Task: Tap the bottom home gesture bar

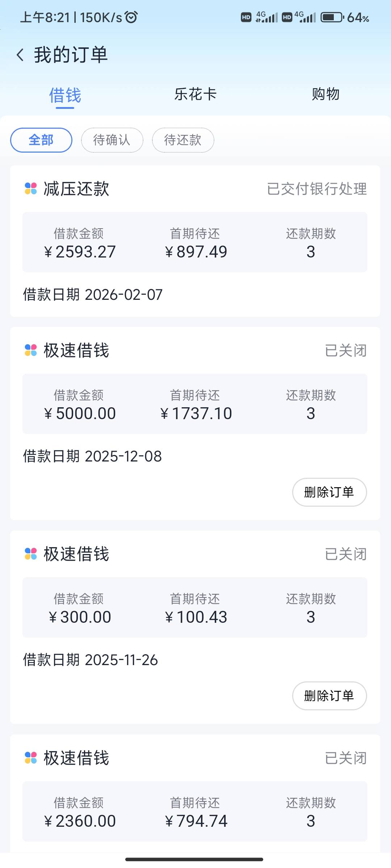Action: tap(194, 859)
